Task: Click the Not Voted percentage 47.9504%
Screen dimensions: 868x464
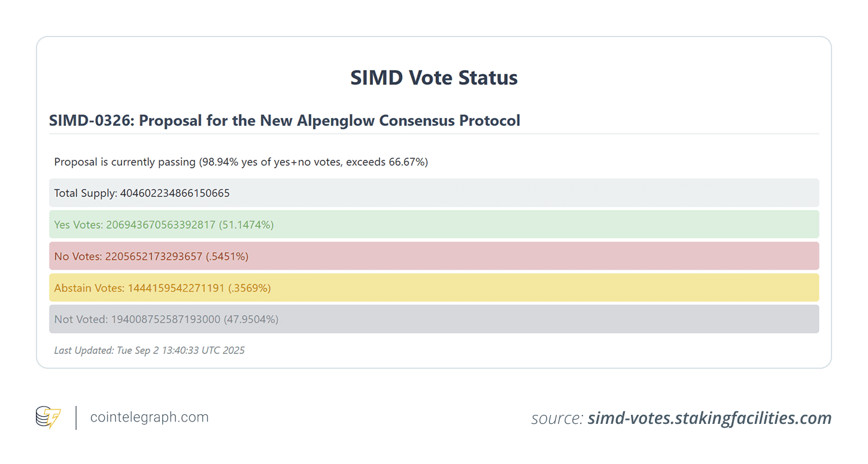Action: click(251, 320)
